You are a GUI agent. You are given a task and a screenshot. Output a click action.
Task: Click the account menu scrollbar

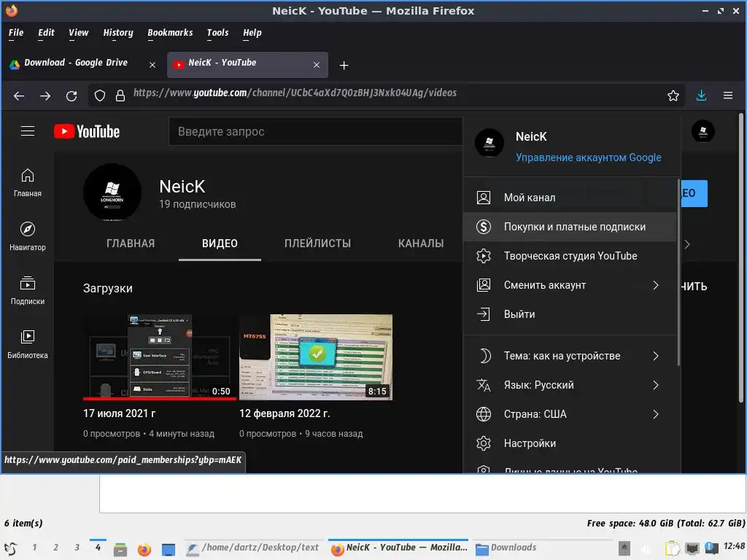(x=678, y=273)
